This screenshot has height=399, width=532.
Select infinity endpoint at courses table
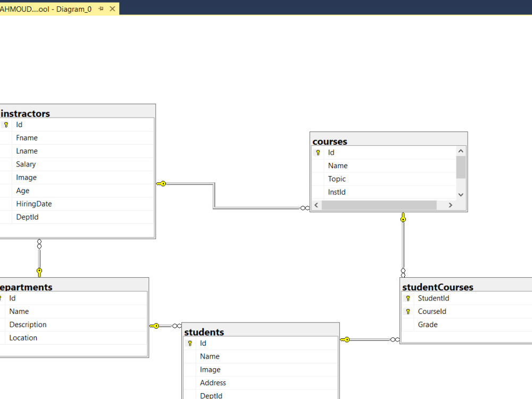click(x=305, y=208)
